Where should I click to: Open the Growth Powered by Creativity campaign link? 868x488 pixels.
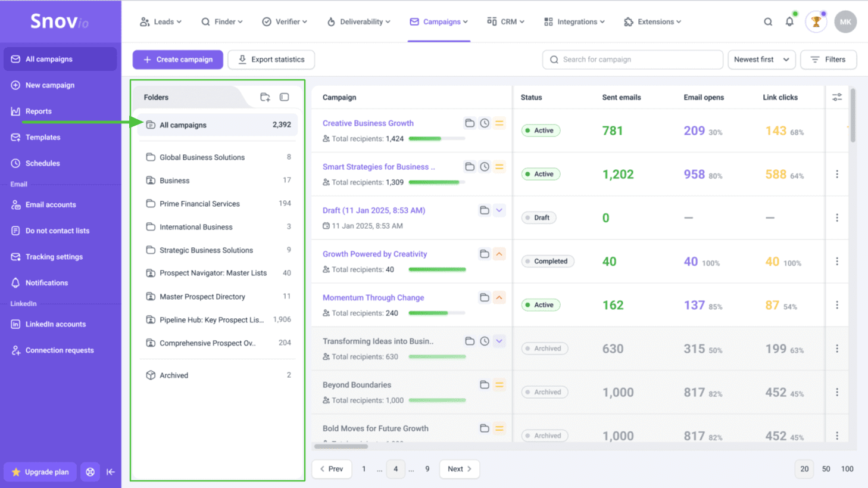point(374,254)
